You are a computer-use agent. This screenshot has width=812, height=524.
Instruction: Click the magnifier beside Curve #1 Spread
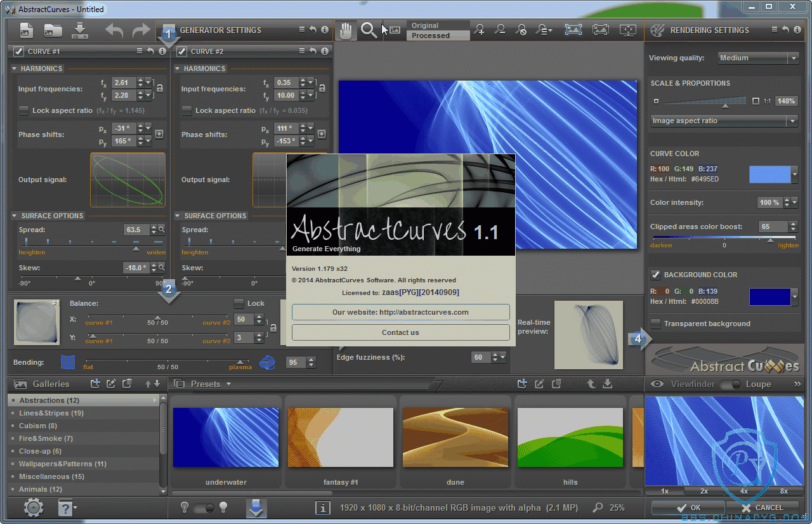[x=162, y=230]
